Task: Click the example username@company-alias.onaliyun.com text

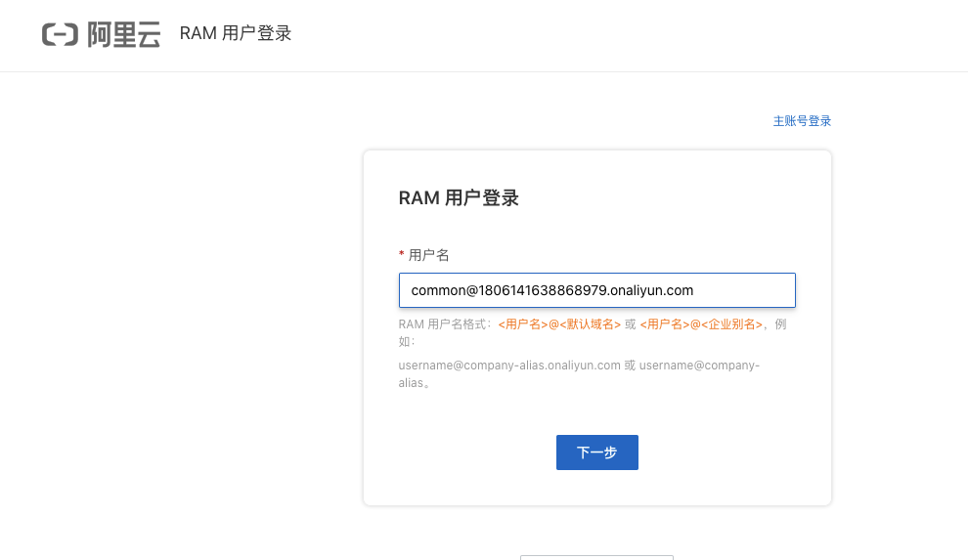Action: point(509,366)
